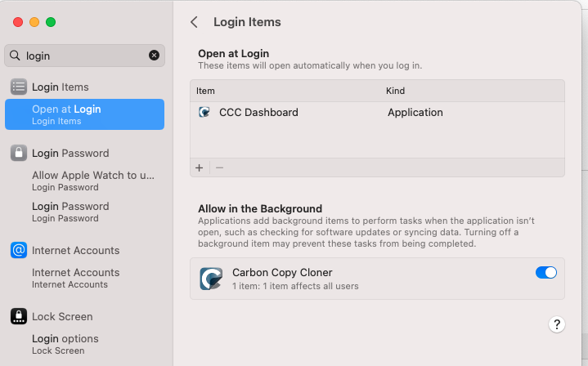Select Open at Login sidebar entry

(84, 114)
